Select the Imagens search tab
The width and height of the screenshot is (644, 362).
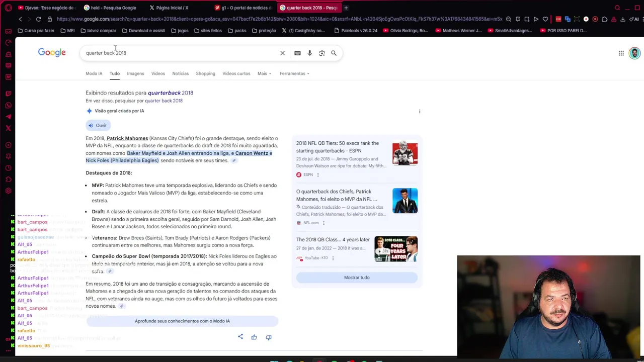(x=135, y=73)
